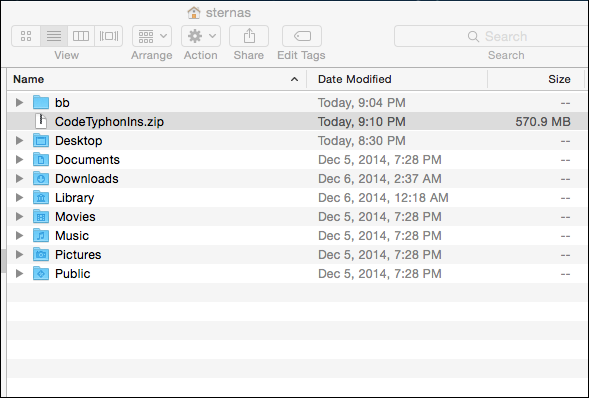
Task: Expand the Public folder
Action: pos(19,274)
